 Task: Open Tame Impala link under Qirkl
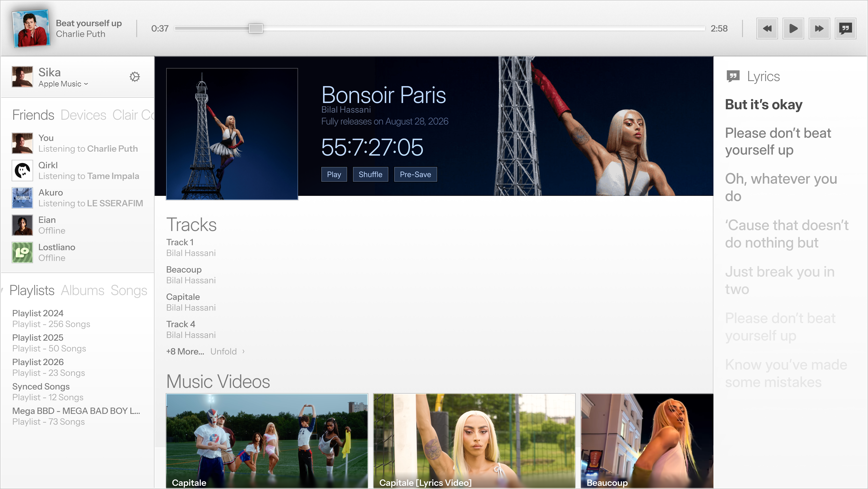[113, 176]
